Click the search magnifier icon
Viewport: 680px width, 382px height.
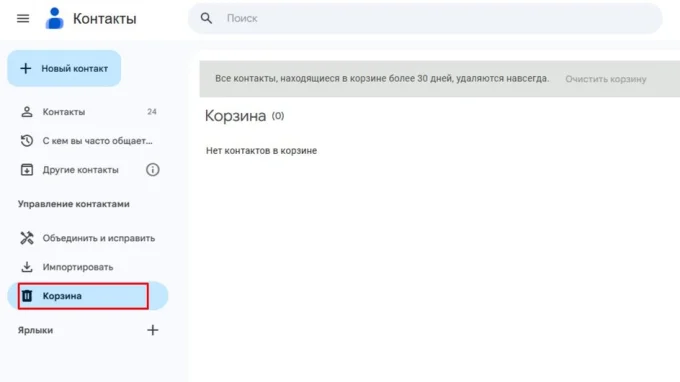click(206, 18)
